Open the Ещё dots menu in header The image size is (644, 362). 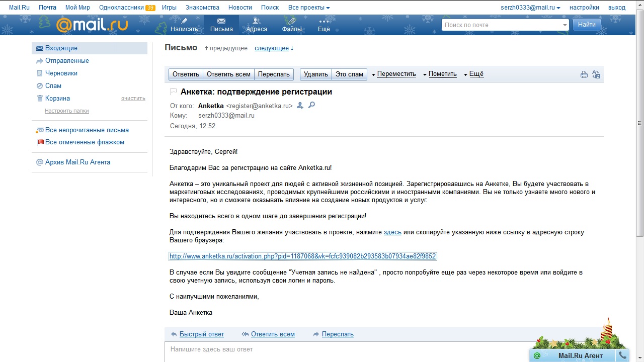click(324, 25)
